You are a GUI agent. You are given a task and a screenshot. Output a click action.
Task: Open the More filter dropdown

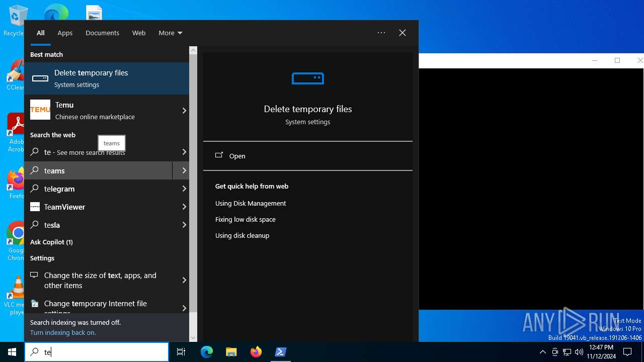(x=171, y=33)
